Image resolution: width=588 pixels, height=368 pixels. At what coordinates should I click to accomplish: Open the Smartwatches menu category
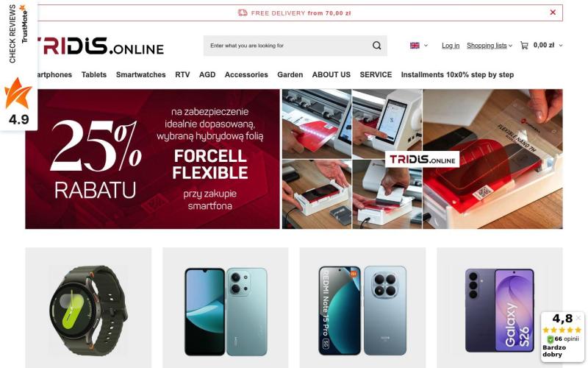[x=140, y=75]
